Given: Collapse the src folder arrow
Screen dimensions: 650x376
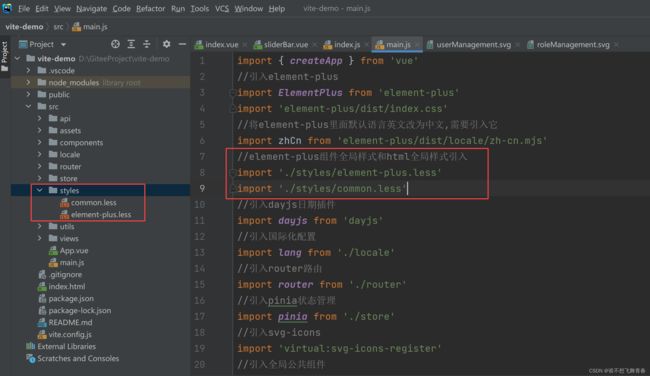Looking at the screenshot, I should (28, 107).
